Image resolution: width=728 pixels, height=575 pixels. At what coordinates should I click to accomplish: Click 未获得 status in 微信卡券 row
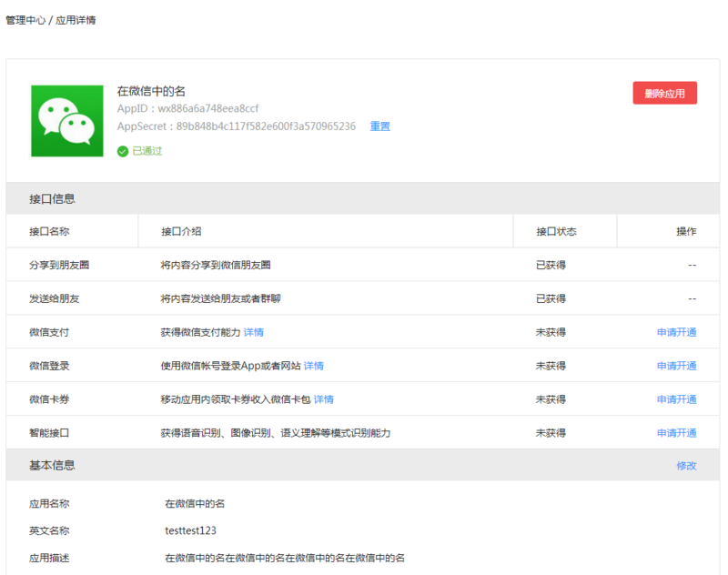[x=551, y=399]
